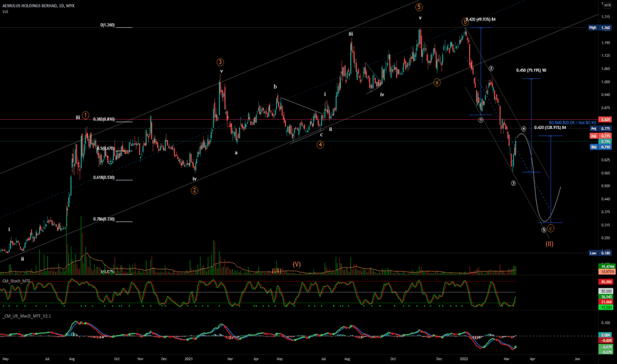Select the '0.450 (79.19%) 90' measurement label
The height and width of the screenshot is (364, 617).
(531, 70)
